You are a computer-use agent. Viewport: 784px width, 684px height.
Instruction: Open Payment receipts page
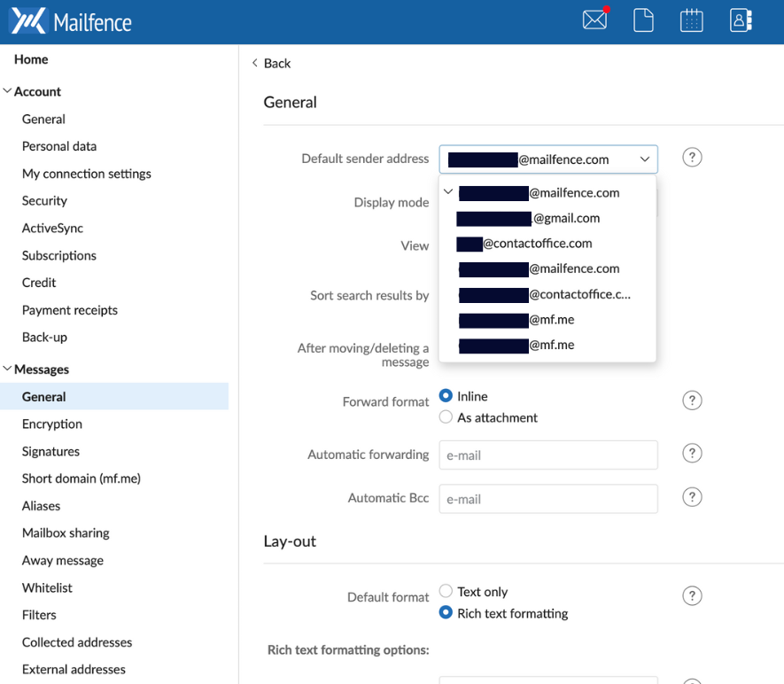70,310
